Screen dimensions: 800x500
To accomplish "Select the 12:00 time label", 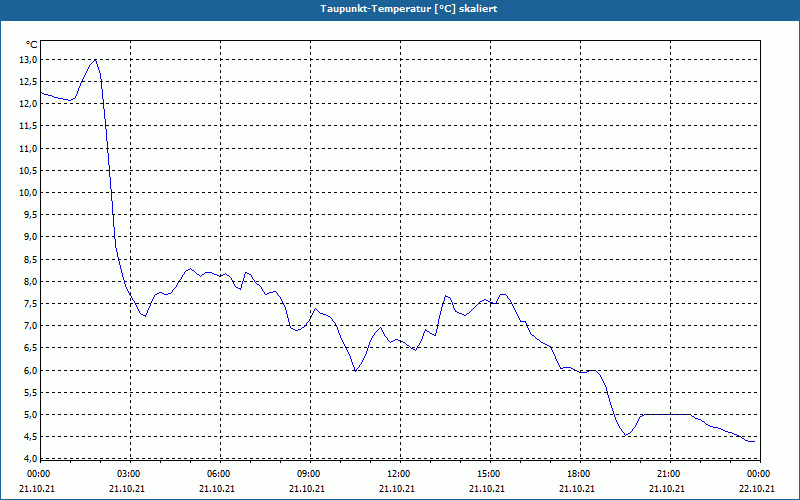I will coord(398,474).
